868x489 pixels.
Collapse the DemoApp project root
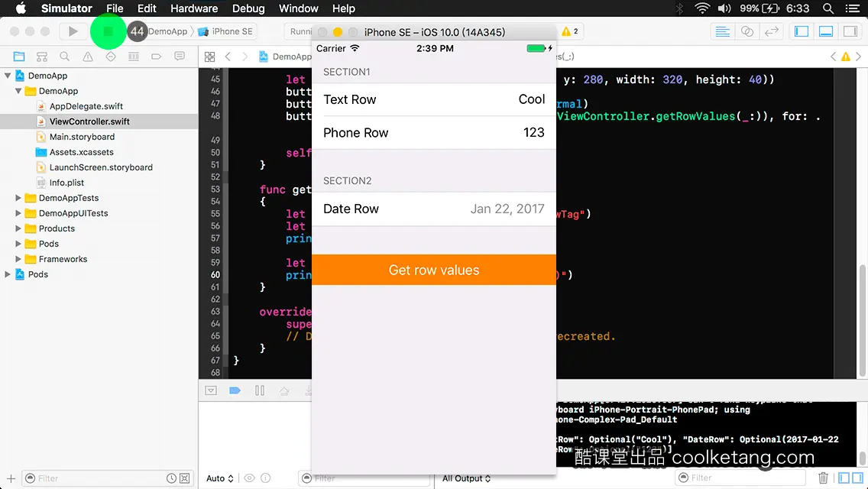[x=8, y=76]
